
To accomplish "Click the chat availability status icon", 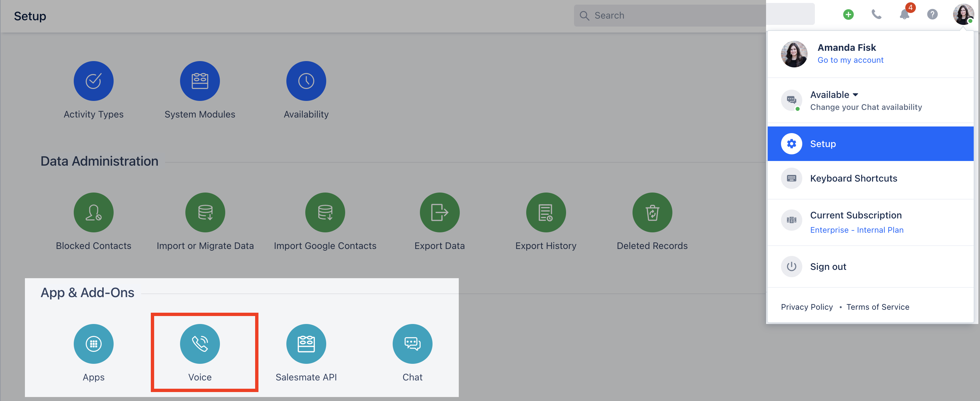I will pos(791,100).
